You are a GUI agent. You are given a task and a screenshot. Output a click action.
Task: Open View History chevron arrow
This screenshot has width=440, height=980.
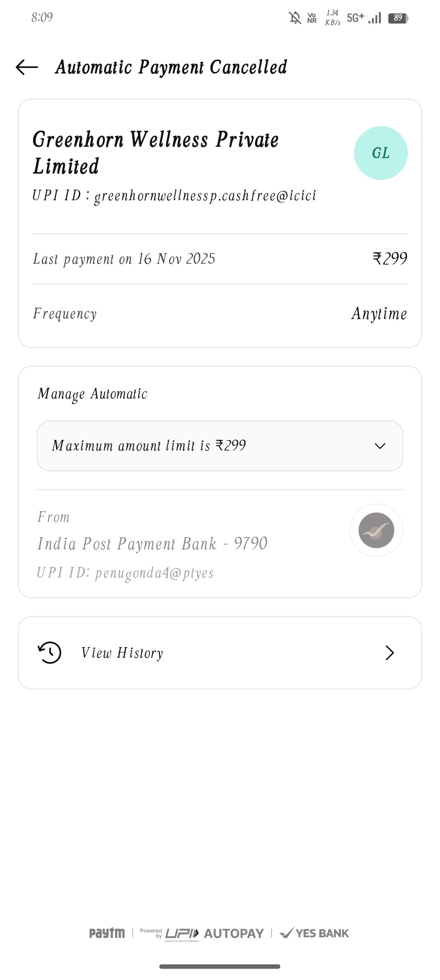pyautogui.click(x=389, y=653)
